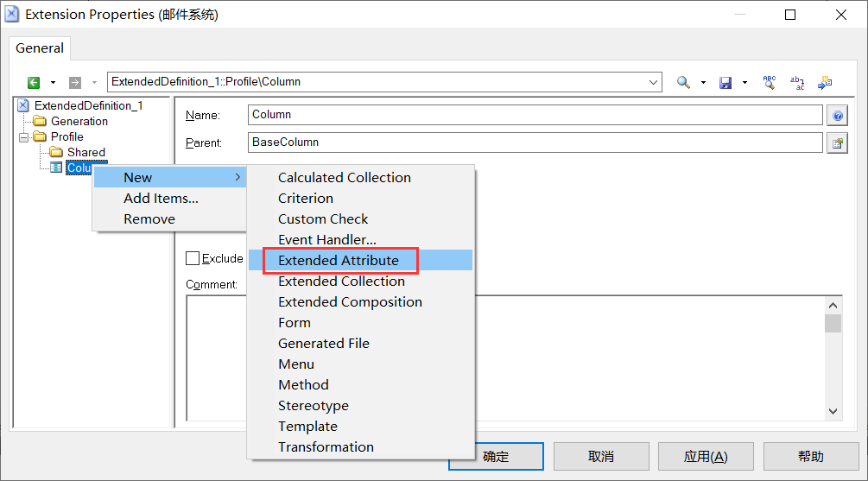The image size is (868, 481).
Task: Toggle the Exclude checkbox
Action: tap(193, 258)
